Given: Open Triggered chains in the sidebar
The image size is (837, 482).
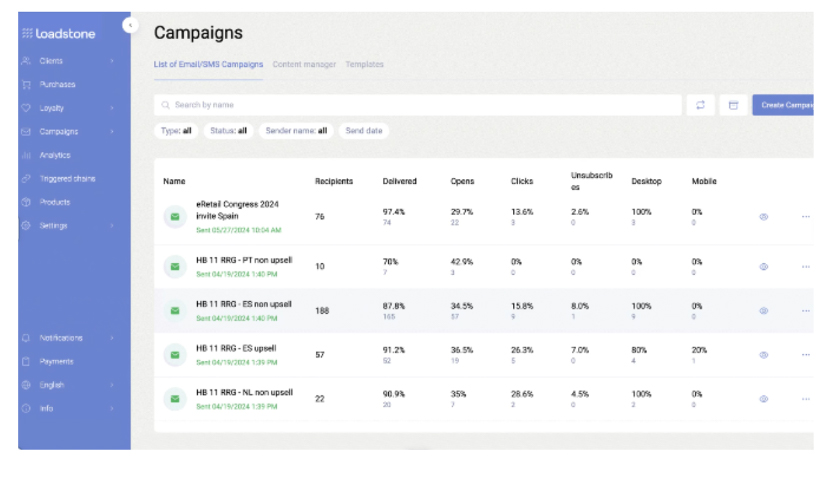Looking at the screenshot, I should point(67,179).
